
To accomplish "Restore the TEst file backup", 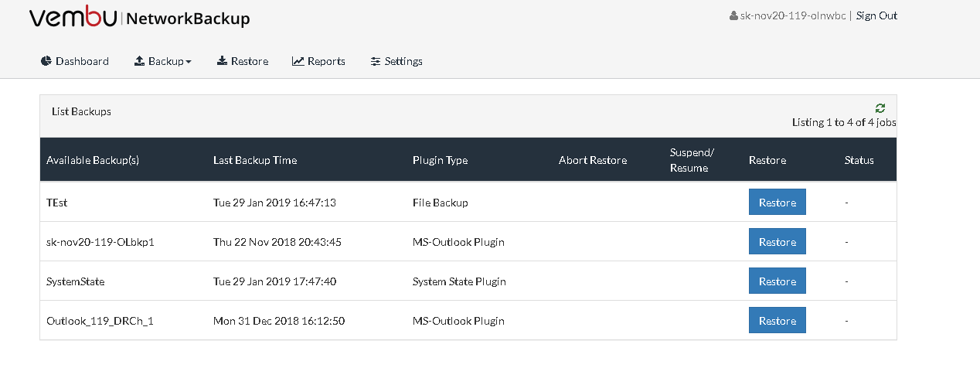I will (778, 203).
